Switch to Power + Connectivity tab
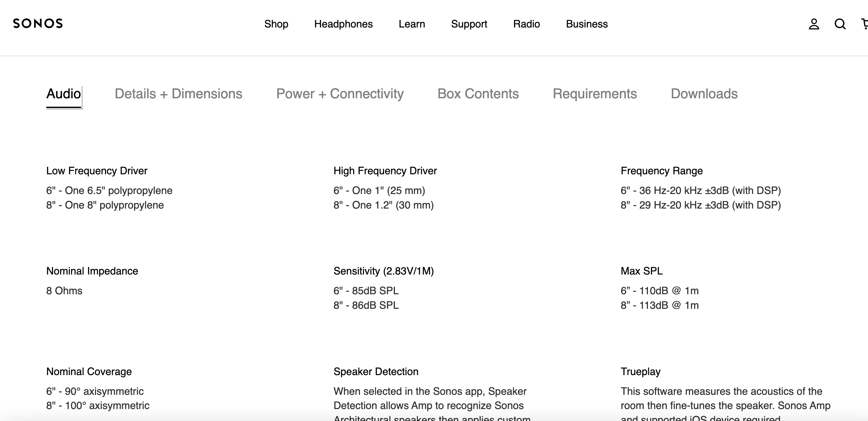868x421 pixels. point(340,94)
